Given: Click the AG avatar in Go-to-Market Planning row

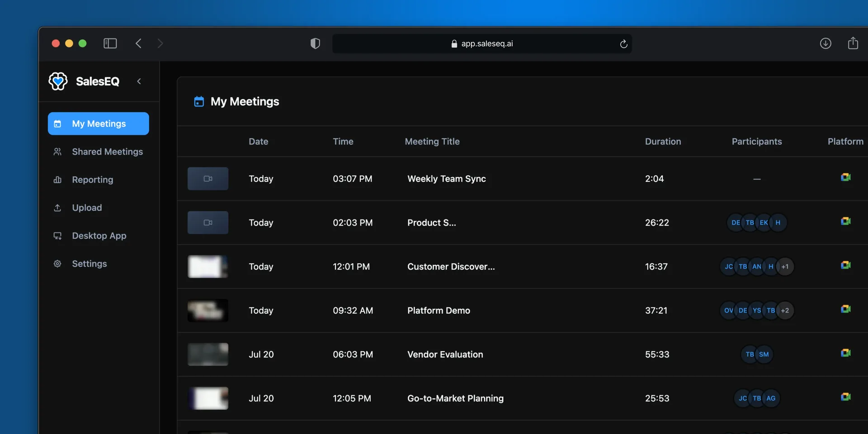Looking at the screenshot, I should (x=771, y=398).
